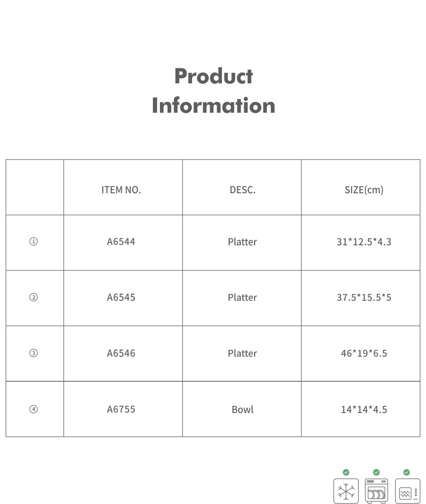This screenshot has width=426, height=504.
Task: Click green checkmark above the snowflake icon
Action: pos(346,472)
